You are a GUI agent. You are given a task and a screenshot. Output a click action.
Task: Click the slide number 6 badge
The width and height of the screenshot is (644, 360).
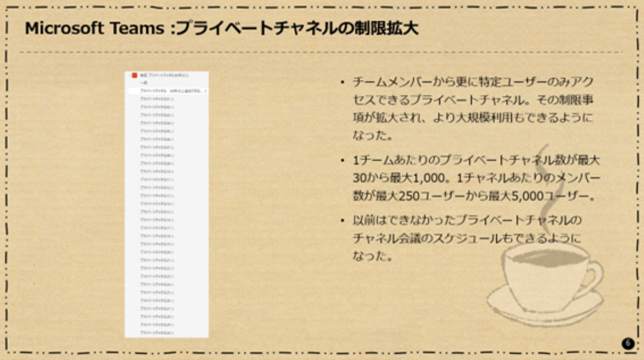click(627, 344)
